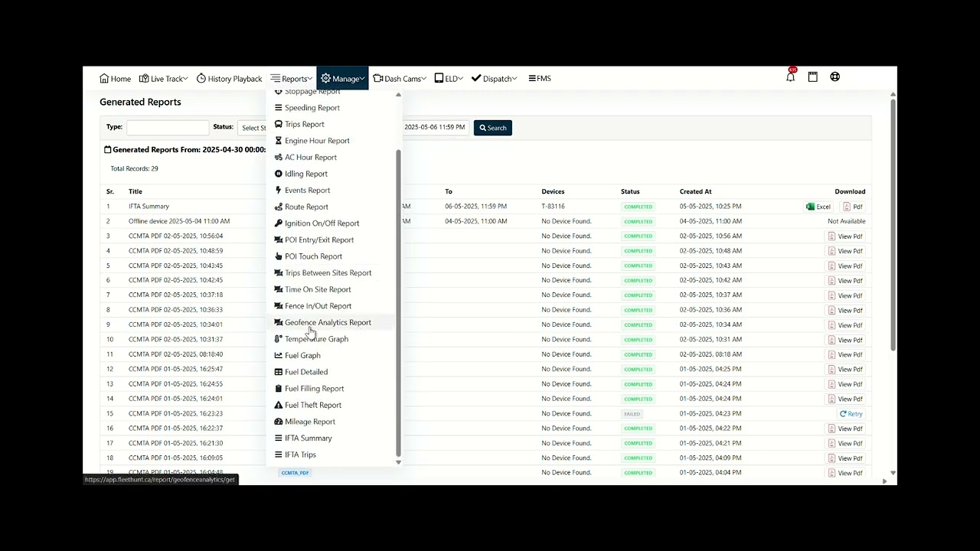
Task: Click the History Playback clock icon
Action: [201, 78]
